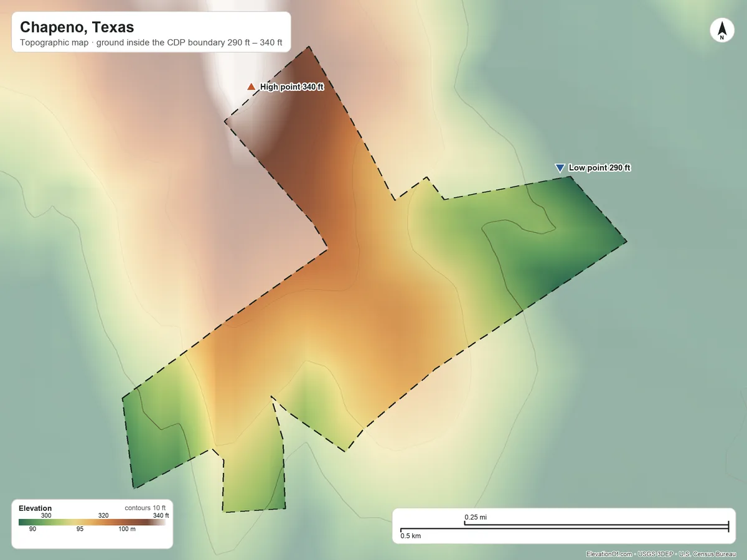Click the topographic map subtitle text

tap(151, 44)
